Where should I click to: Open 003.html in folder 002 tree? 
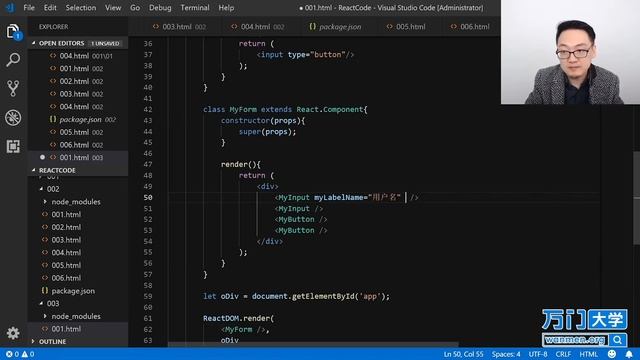click(78, 240)
